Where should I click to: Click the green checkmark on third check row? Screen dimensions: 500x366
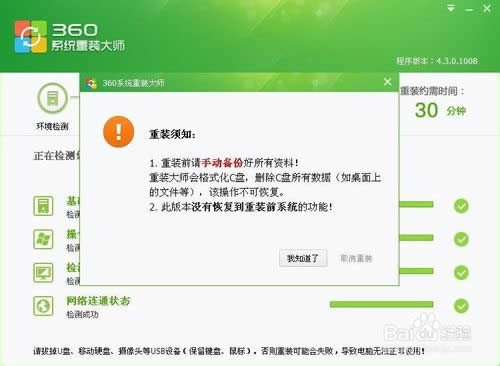[461, 273]
